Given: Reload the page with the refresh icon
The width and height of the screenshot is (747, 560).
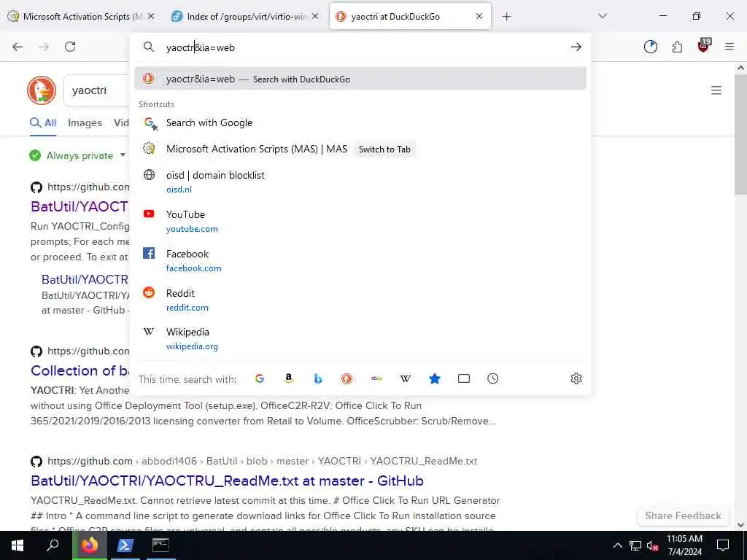Looking at the screenshot, I should pyautogui.click(x=70, y=47).
